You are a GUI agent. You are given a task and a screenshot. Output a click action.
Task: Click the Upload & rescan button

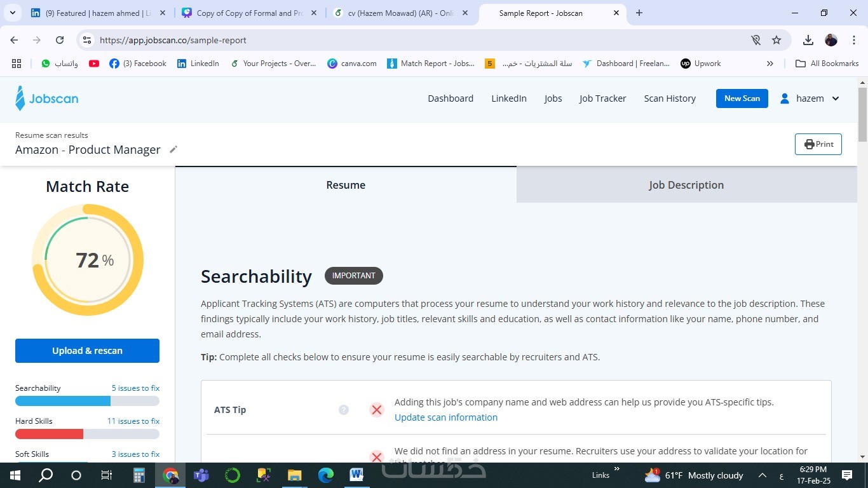87,351
